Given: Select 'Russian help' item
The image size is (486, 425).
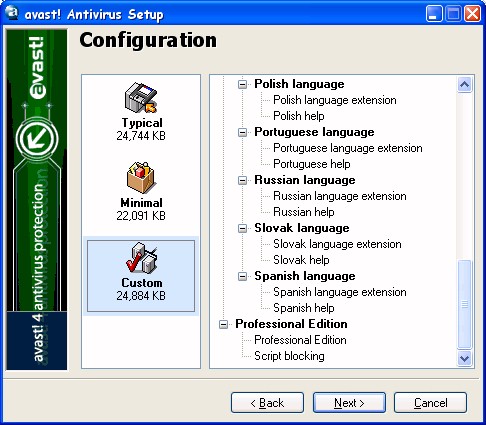Looking at the screenshot, I should [x=304, y=212].
